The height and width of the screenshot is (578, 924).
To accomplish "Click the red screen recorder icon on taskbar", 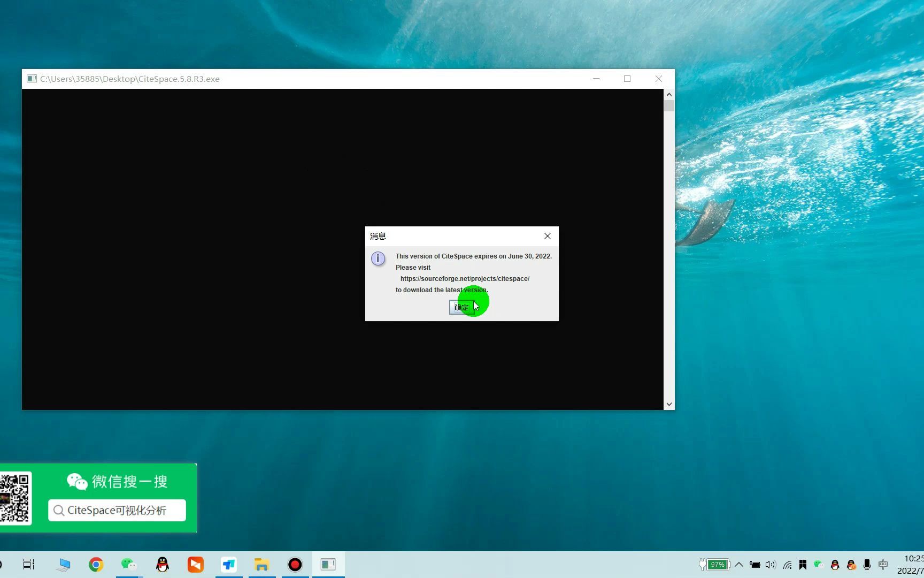I will 295,564.
